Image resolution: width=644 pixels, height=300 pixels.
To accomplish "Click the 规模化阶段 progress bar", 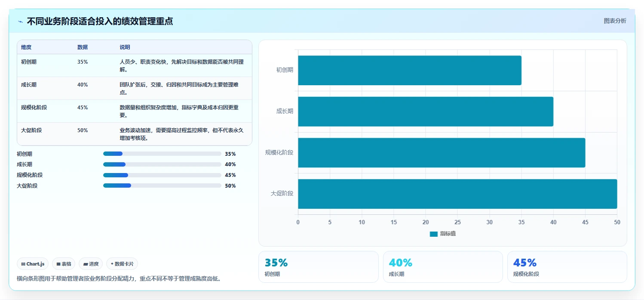I will coord(162,175).
